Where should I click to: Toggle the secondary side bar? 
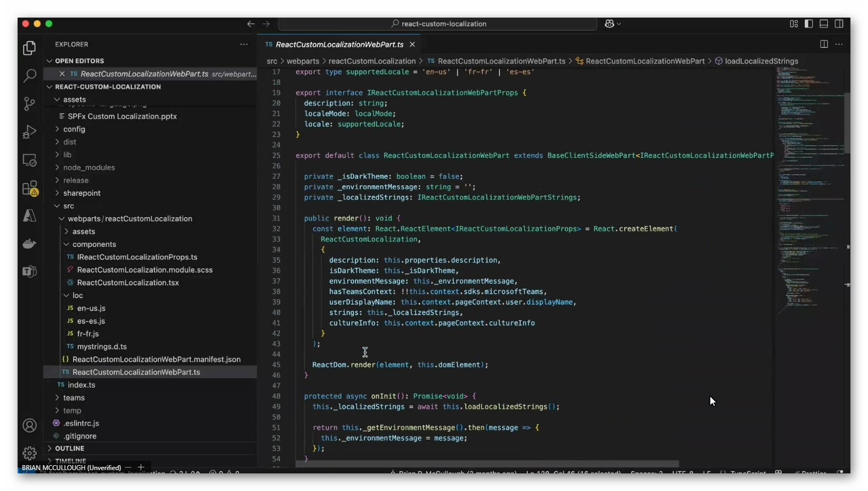(839, 24)
